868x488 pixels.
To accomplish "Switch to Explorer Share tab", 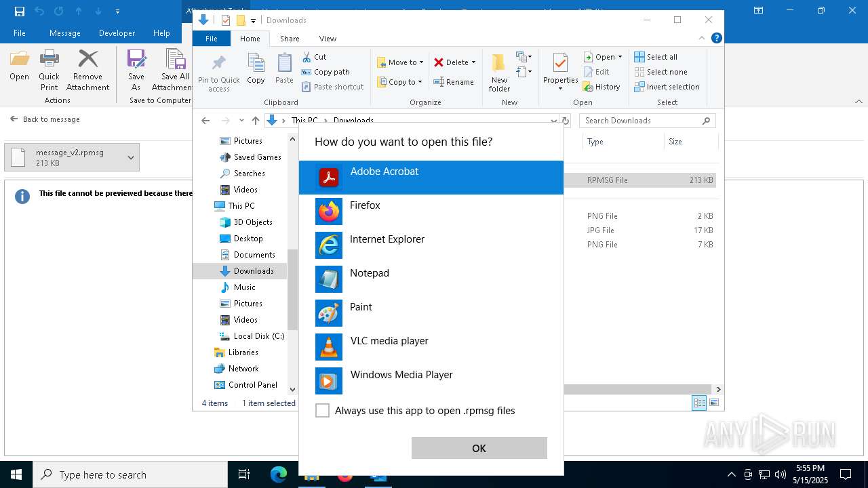I will (290, 39).
